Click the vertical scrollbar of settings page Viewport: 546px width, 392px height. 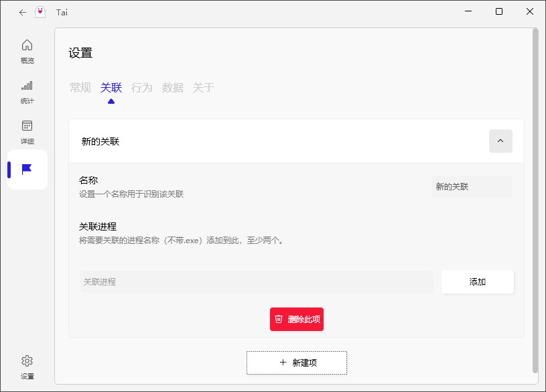click(x=535, y=201)
